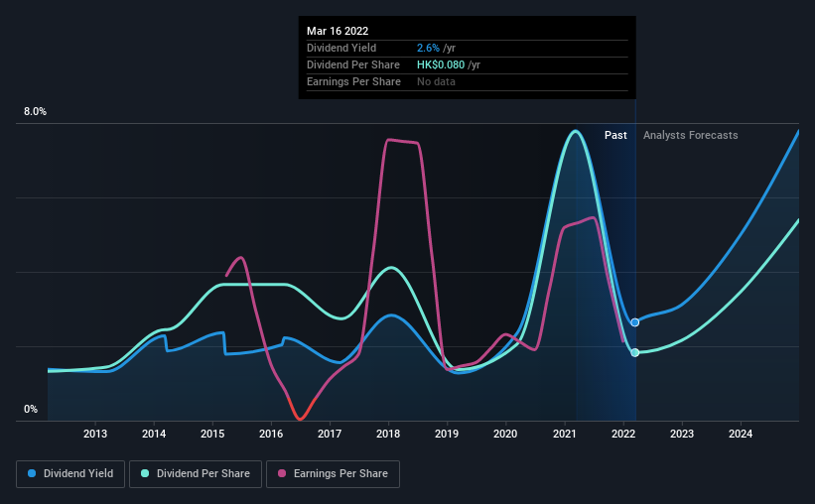The width and height of the screenshot is (815, 504).
Task: Click the 2024 x-axis label
Action: pyautogui.click(x=741, y=434)
